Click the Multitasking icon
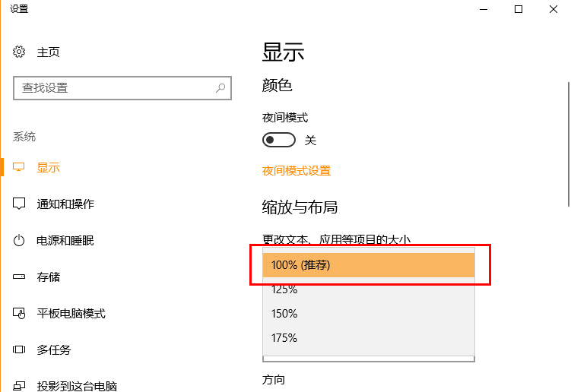Image resolution: width=571 pixels, height=392 pixels. [20, 350]
